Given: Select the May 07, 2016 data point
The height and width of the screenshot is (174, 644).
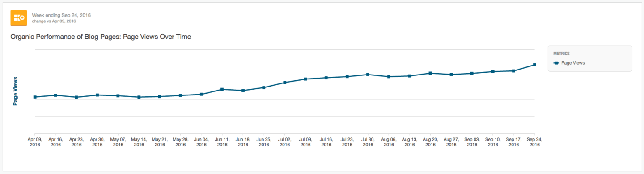Looking at the screenshot, I should pyautogui.click(x=118, y=95).
